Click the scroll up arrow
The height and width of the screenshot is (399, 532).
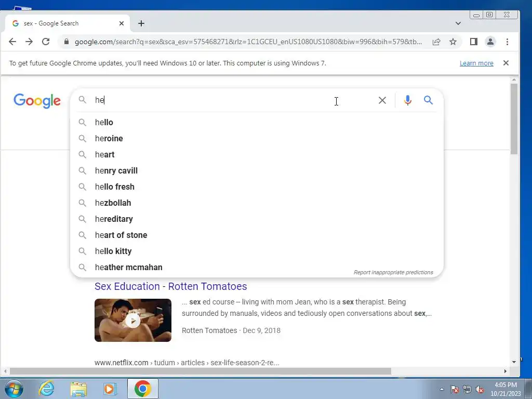click(514, 79)
